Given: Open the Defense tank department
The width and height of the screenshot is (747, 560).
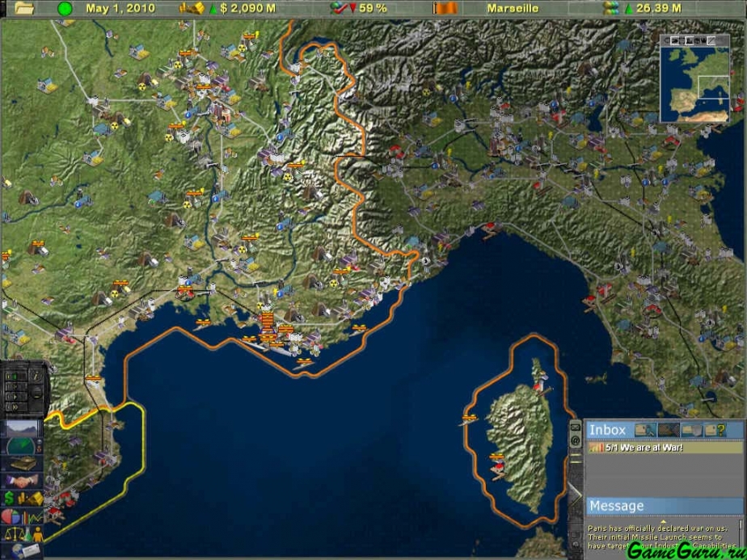Looking at the screenshot, I should pos(22,463).
